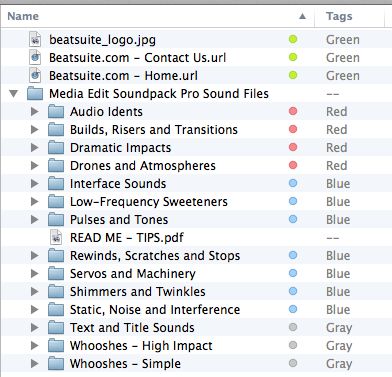Click the beatsuite_logo.jpg file icon
The image size is (392, 377).
point(35,40)
